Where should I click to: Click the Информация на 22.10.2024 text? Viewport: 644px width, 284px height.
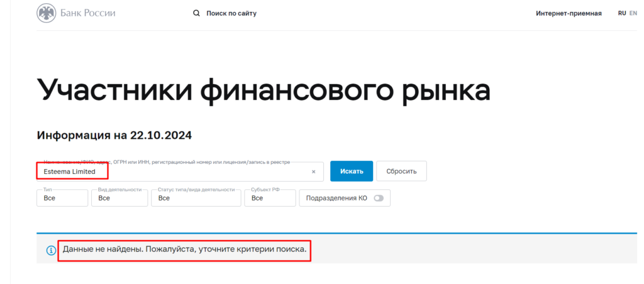(x=114, y=135)
